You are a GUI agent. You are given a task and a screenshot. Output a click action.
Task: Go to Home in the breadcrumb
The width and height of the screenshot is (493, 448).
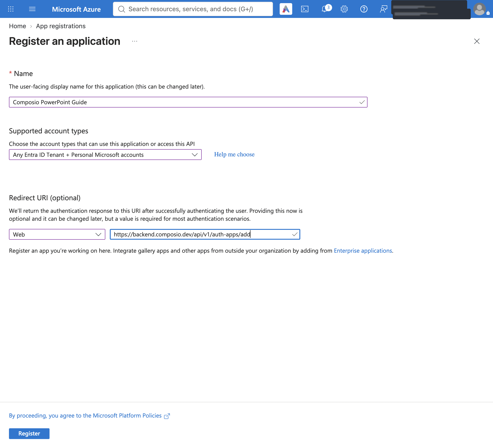click(x=17, y=26)
